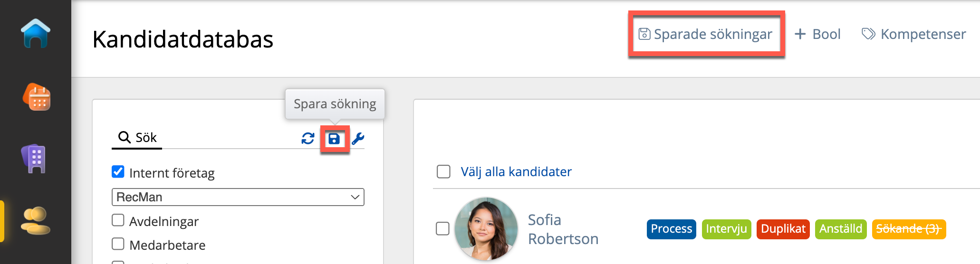Open the orange calendar sidebar icon
The width and height of the screenshot is (980, 264).
click(x=37, y=97)
